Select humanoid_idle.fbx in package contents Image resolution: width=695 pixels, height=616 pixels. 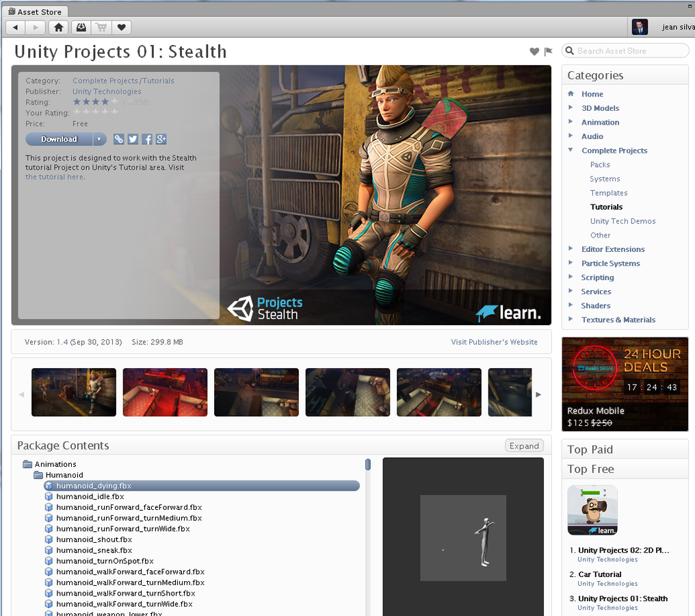point(90,497)
